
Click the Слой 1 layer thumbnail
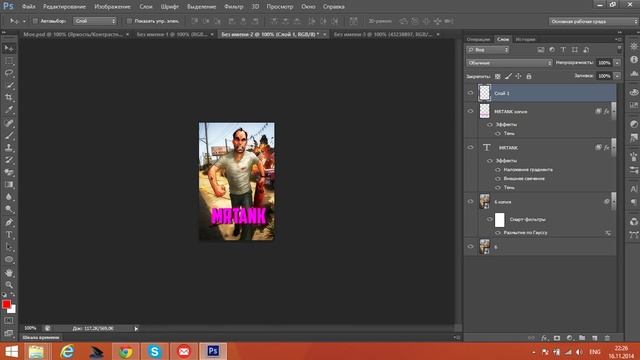tap(484, 93)
